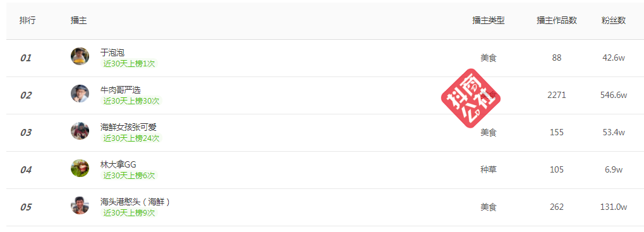Select the 种草 type for 林大拿GG
The width and height of the screenshot is (644, 232).
click(x=489, y=169)
